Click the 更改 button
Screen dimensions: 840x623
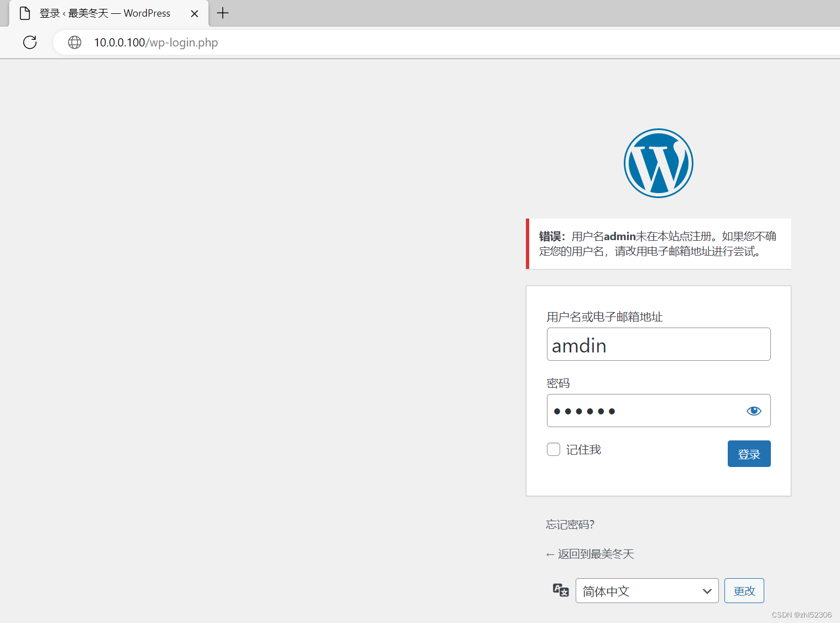pyautogui.click(x=744, y=591)
